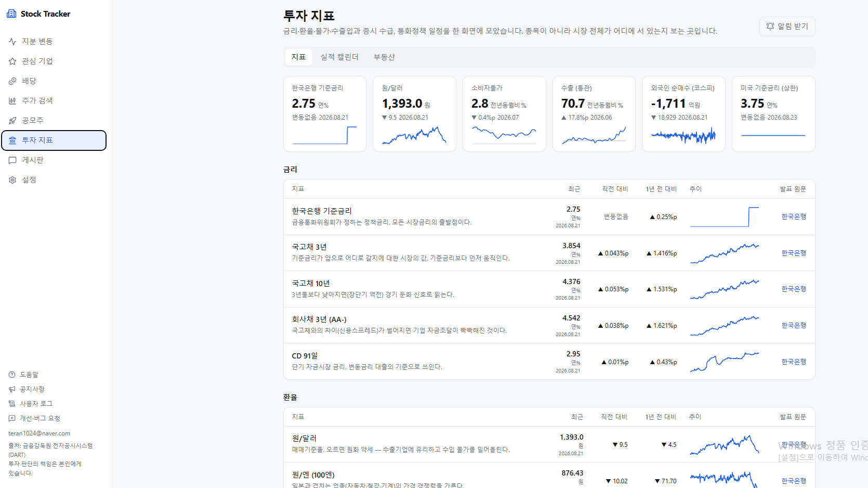Click the 주가 검색 chart icon
Image resolution: width=868 pixels, height=488 pixels.
coord(12,101)
